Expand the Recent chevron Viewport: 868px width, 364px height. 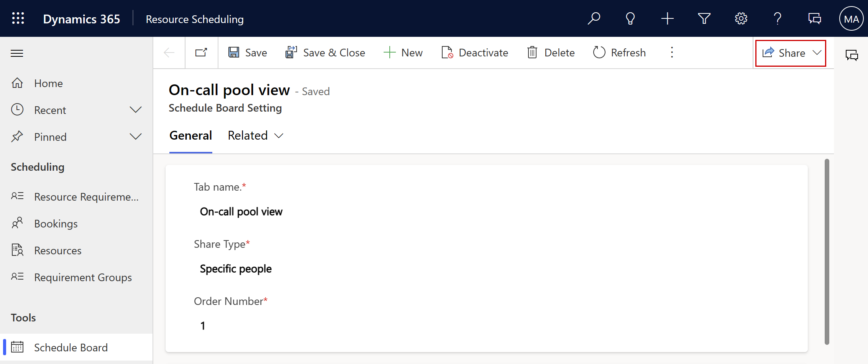coord(136,110)
